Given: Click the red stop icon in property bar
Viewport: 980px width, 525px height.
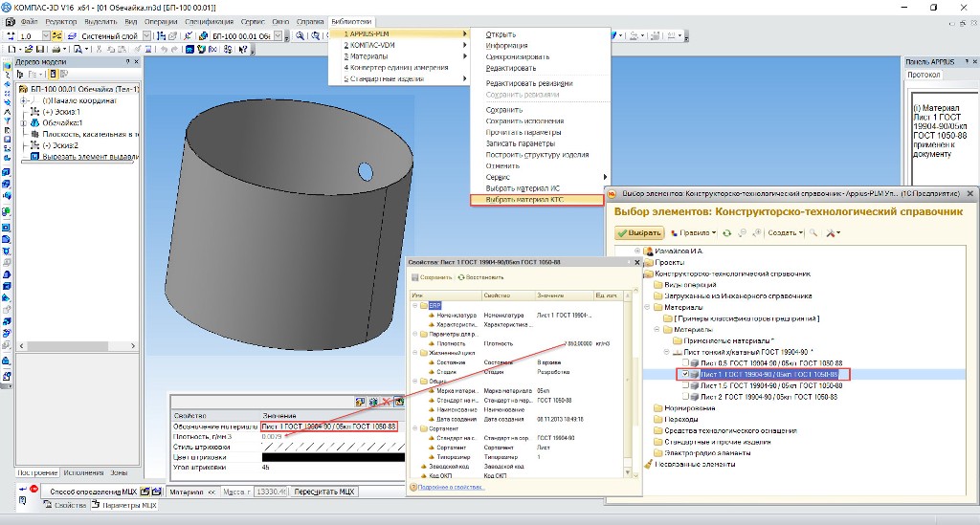Looking at the screenshot, I should click(x=33, y=489).
